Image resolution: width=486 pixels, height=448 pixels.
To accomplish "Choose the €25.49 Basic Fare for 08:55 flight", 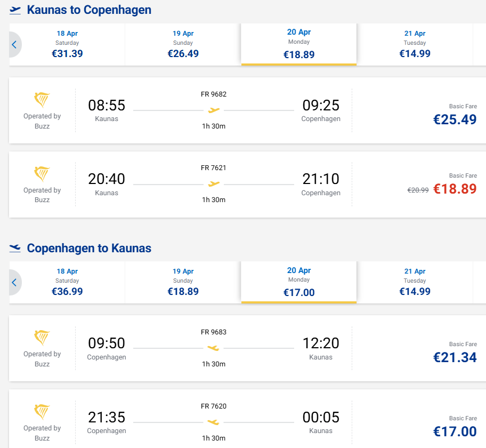I will pyautogui.click(x=454, y=119).
